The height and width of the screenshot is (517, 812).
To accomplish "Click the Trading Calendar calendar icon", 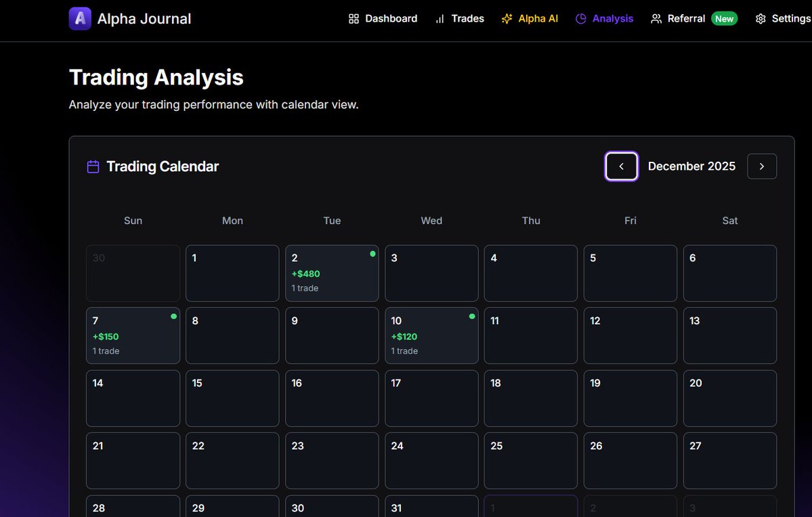I will [93, 166].
